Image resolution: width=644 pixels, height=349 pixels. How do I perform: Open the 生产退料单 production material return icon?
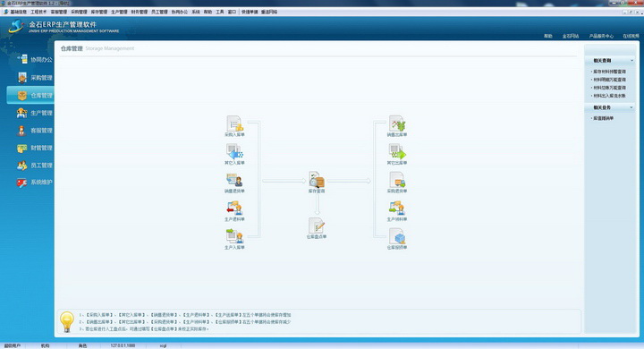(234, 208)
